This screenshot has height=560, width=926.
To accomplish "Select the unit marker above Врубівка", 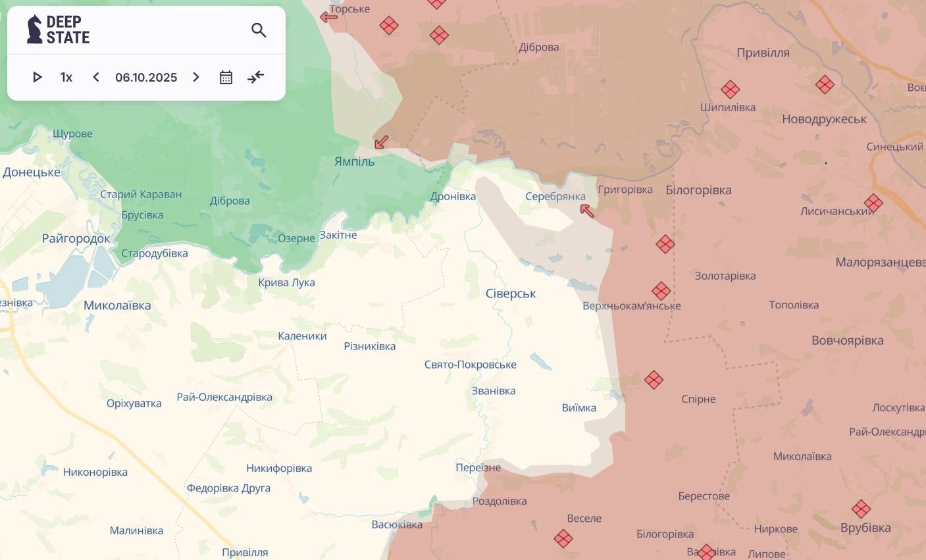I will click(x=861, y=509).
